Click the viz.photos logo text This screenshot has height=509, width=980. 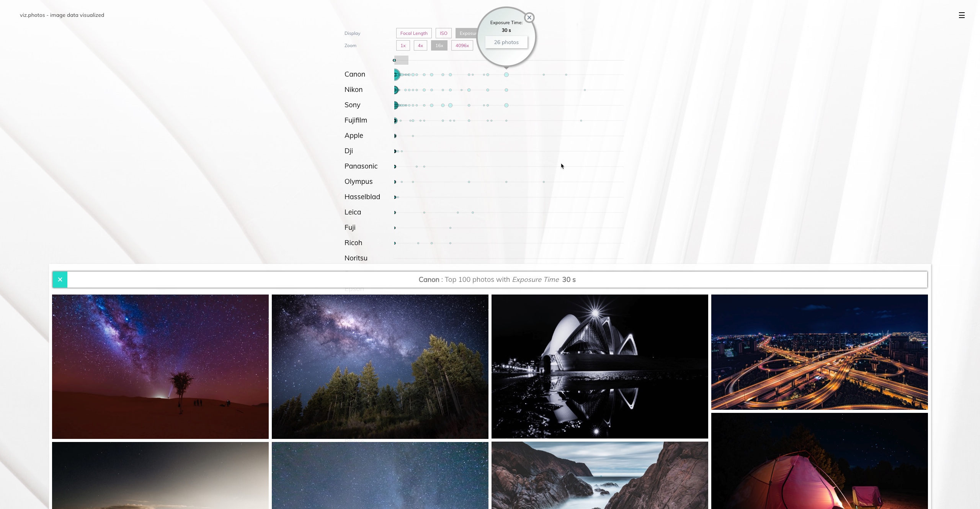pyautogui.click(x=62, y=15)
